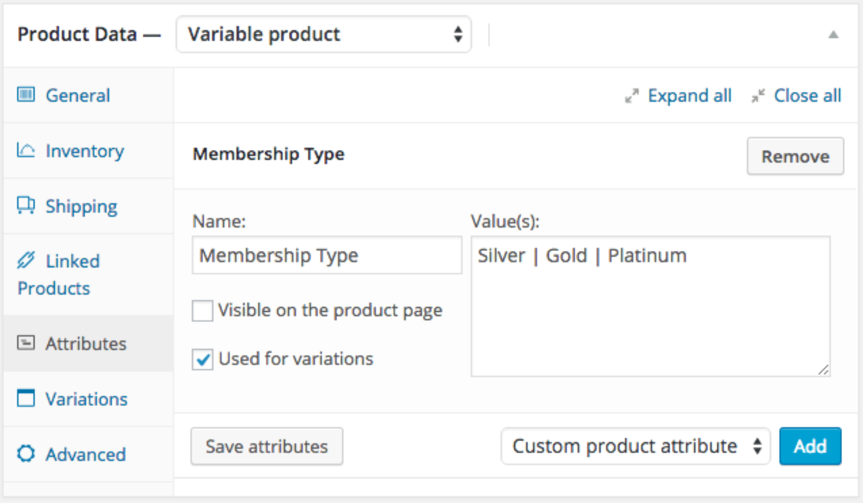Open the Inventory tab
The width and height of the screenshot is (863, 504).
tap(85, 151)
